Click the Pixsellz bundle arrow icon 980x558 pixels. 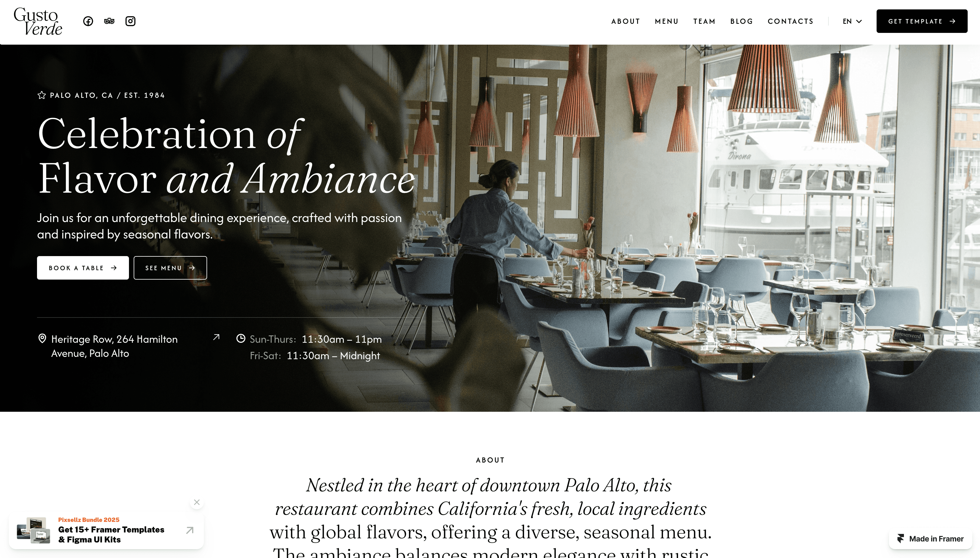click(190, 530)
